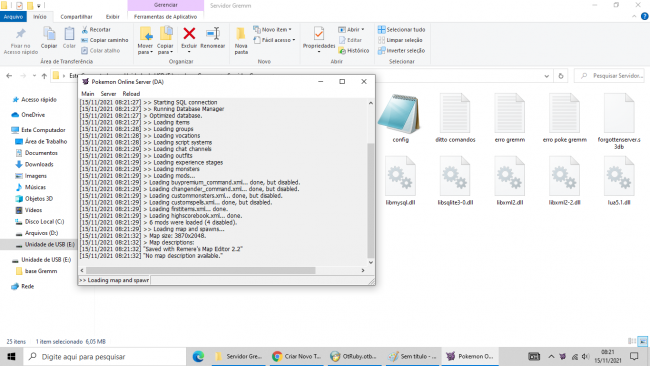Open Microsoft Edge from taskbar
This screenshot has height=366, width=650.
coord(198,356)
